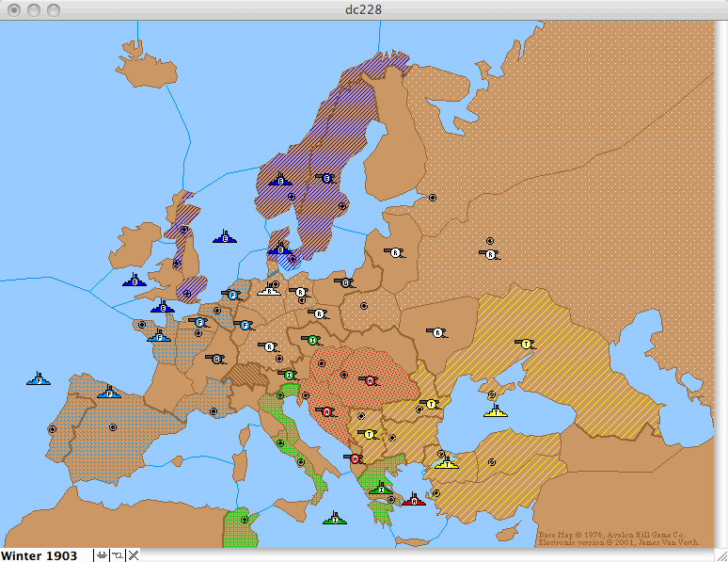The width and height of the screenshot is (728, 562).
Task: Click the Bulgaria supply center dot
Action: (392, 438)
